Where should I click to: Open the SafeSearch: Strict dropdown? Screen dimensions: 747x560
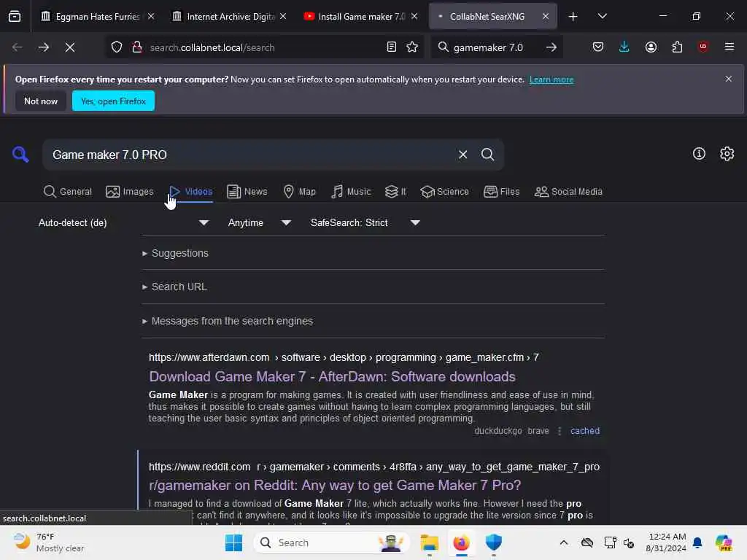point(365,223)
